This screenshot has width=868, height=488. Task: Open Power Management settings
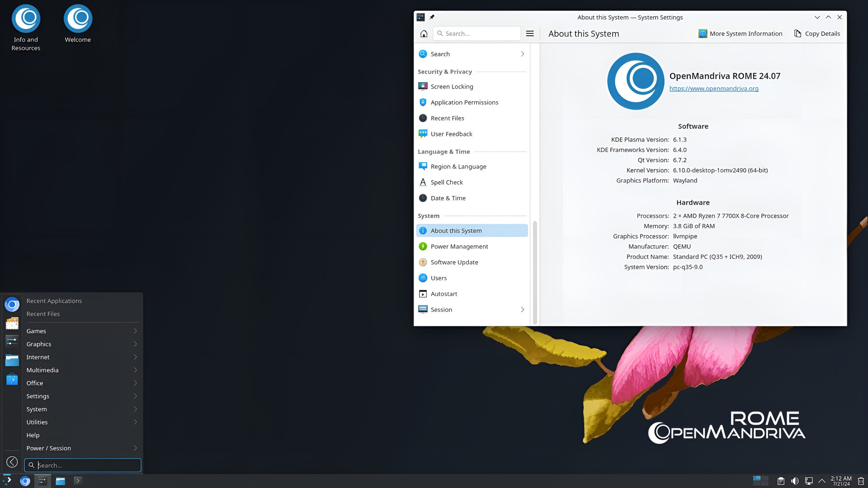(459, 246)
